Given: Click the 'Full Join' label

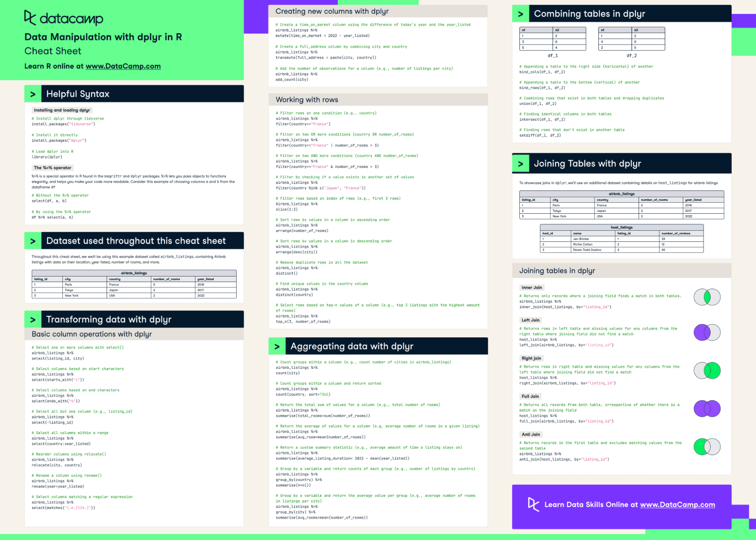Looking at the screenshot, I should point(530,396).
